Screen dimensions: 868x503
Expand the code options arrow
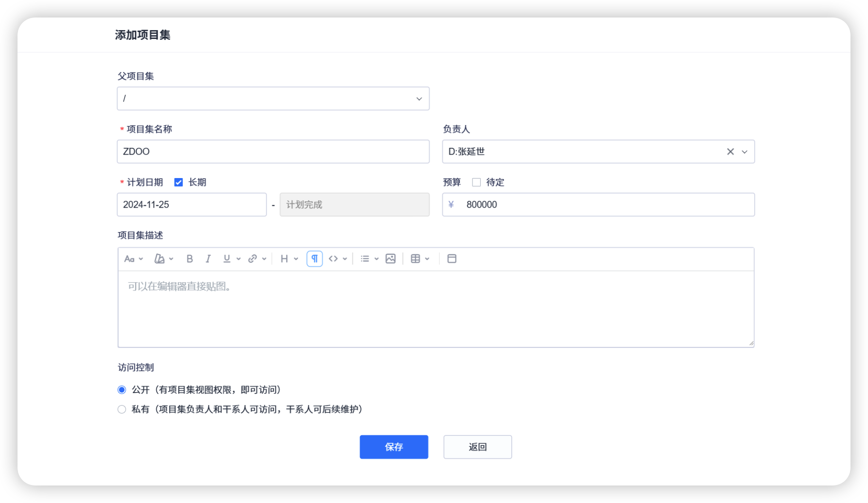coord(345,259)
